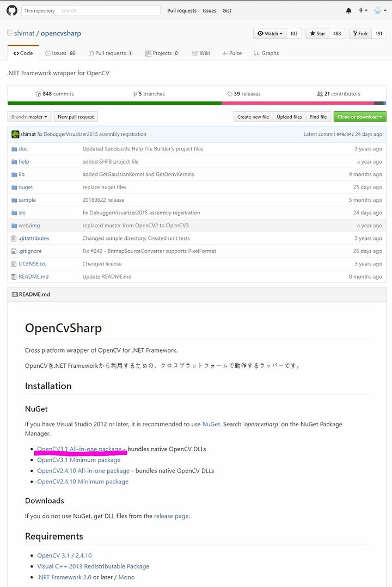Open the NuGet link in README
The image size is (392, 587).
click(x=211, y=424)
